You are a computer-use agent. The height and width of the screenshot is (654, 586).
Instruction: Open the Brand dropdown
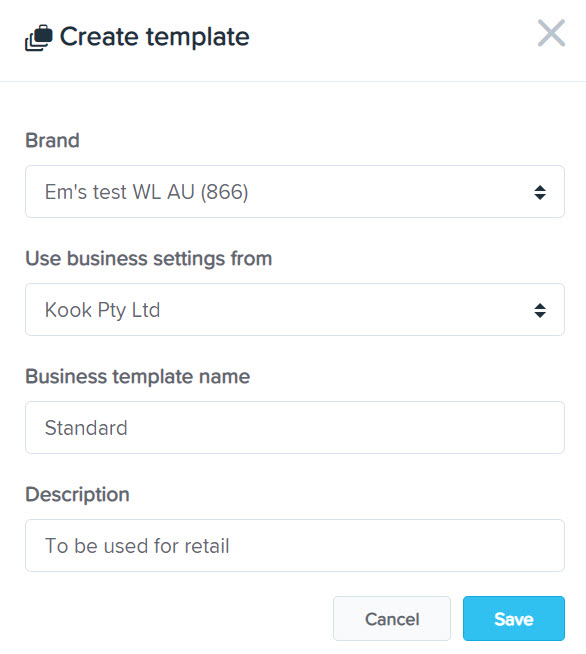pyautogui.click(x=295, y=191)
